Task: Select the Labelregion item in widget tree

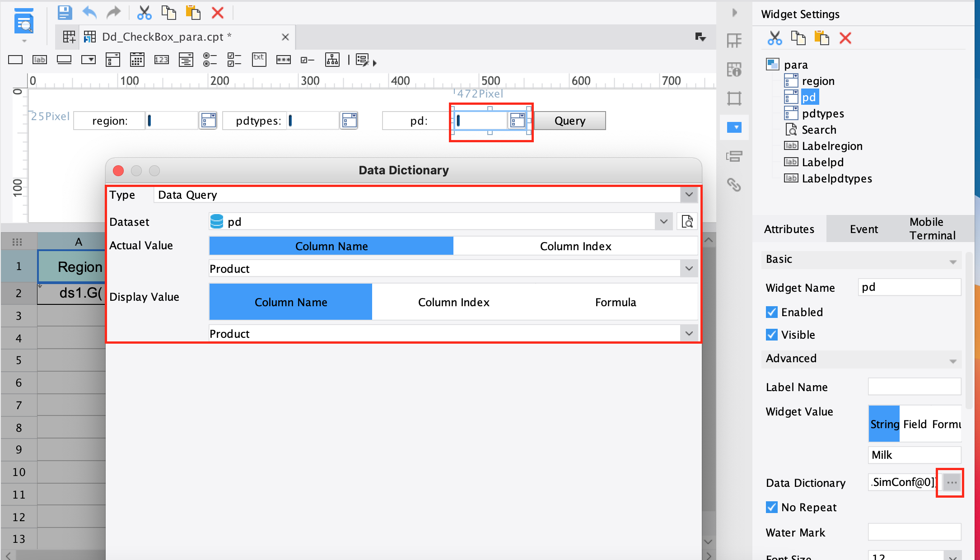Action: coord(832,146)
